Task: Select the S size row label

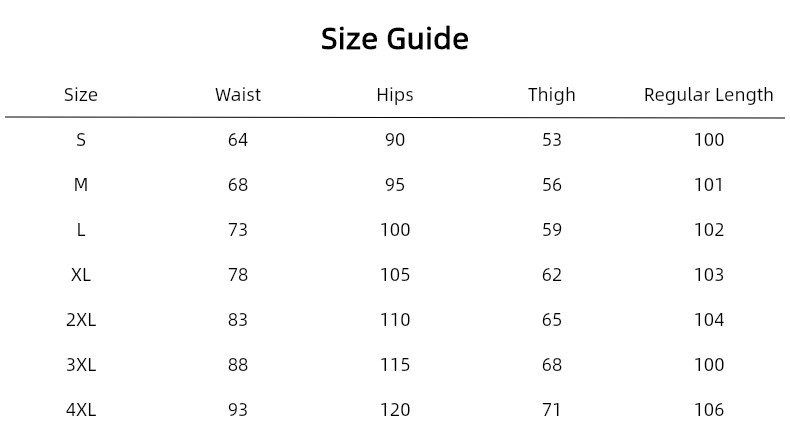Action: click(81, 140)
